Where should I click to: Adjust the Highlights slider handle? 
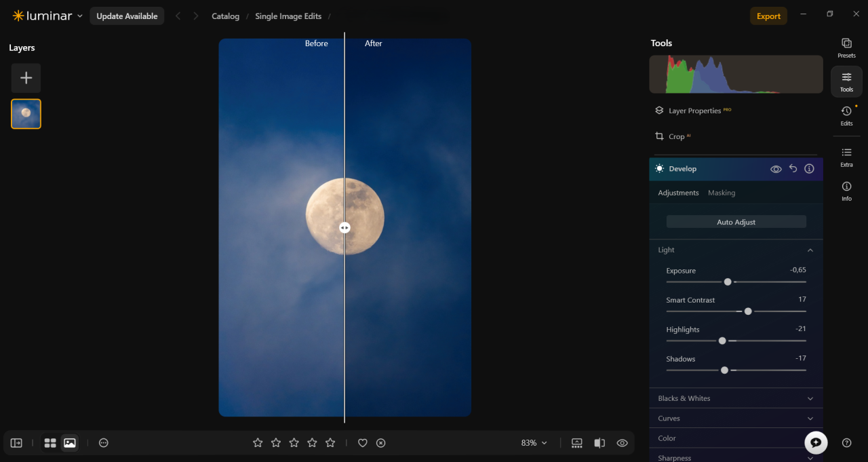(722, 341)
